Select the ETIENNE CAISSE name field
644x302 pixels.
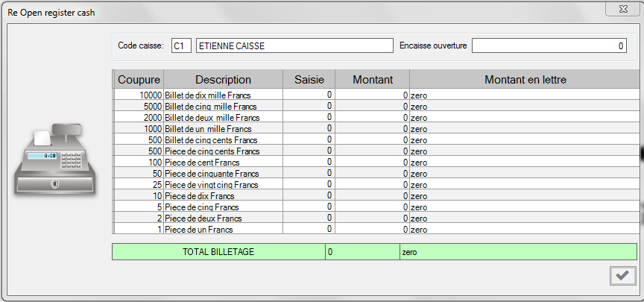(294, 46)
